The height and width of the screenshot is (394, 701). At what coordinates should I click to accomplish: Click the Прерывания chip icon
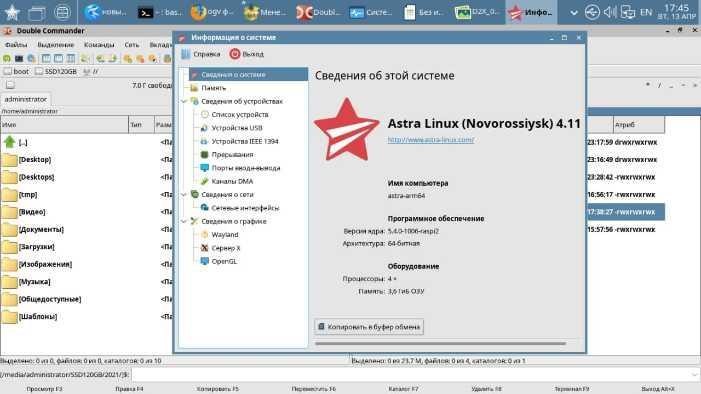pyautogui.click(x=204, y=155)
